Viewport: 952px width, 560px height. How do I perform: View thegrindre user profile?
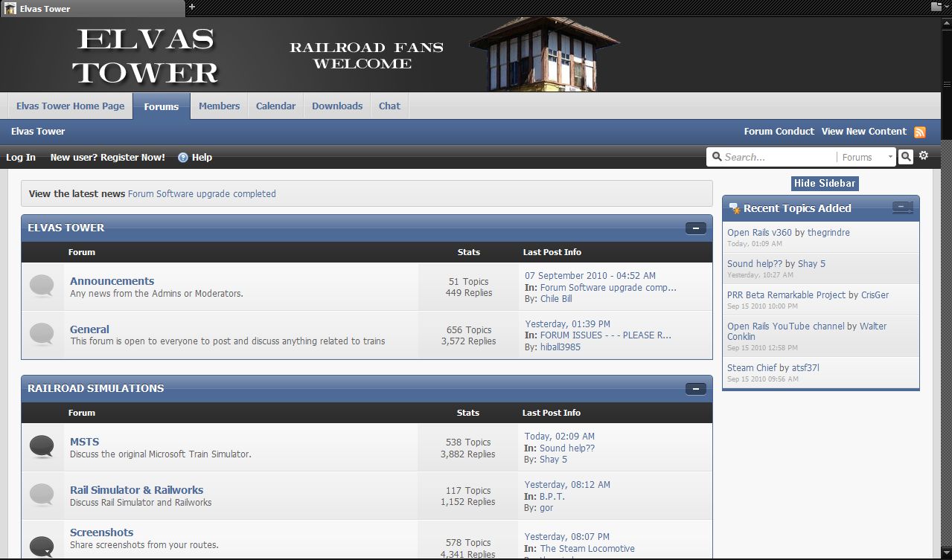828,233
